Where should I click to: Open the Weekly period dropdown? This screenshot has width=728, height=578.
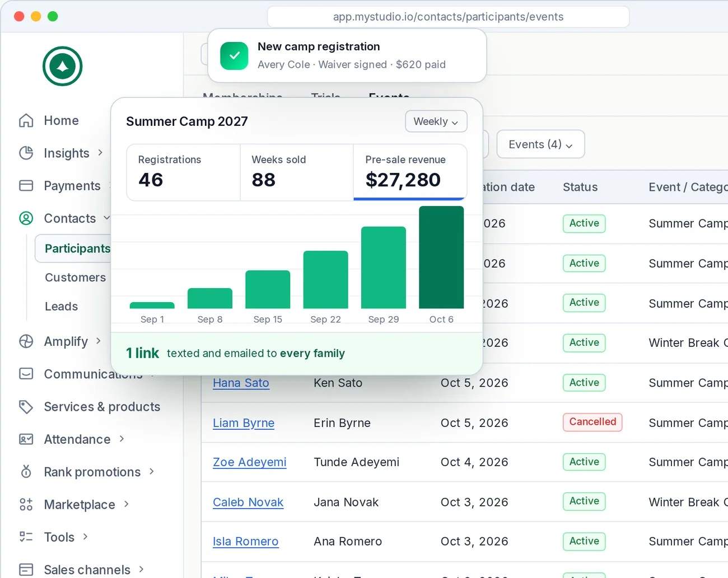(436, 121)
